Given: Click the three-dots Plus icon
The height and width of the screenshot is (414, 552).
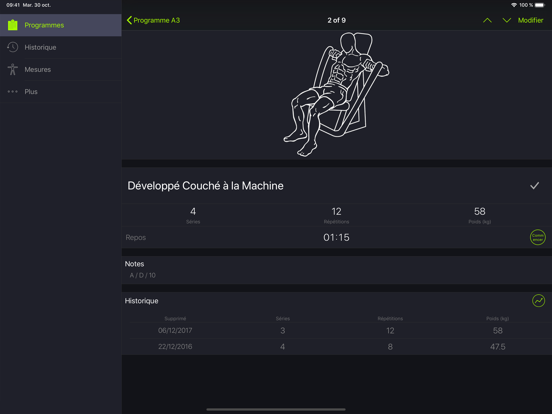Looking at the screenshot, I should click(13, 92).
